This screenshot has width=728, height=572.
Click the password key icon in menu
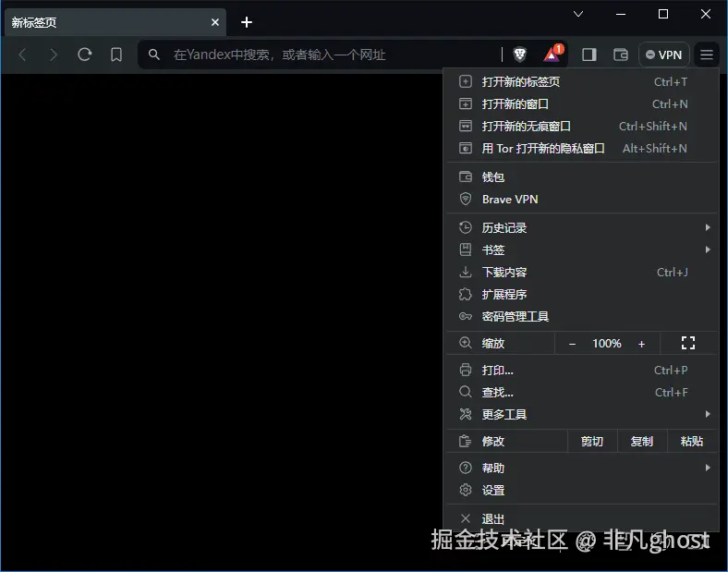coord(466,317)
